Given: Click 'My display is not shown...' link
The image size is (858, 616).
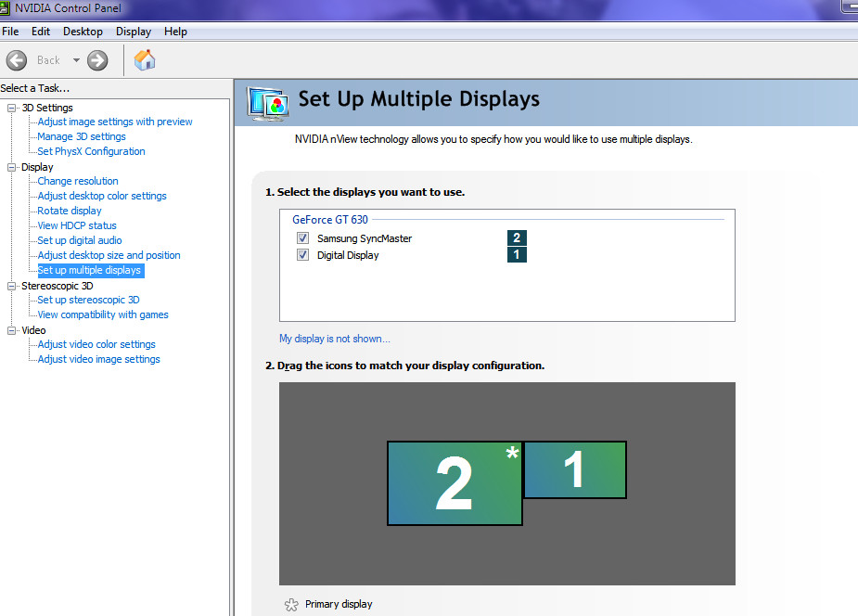Looking at the screenshot, I should coord(335,339).
